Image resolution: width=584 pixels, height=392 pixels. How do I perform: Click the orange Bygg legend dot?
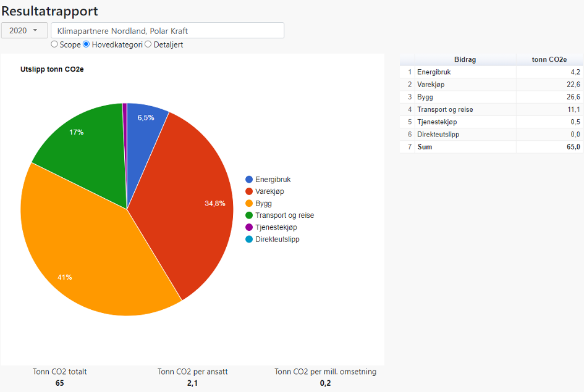pyautogui.click(x=249, y=203)
